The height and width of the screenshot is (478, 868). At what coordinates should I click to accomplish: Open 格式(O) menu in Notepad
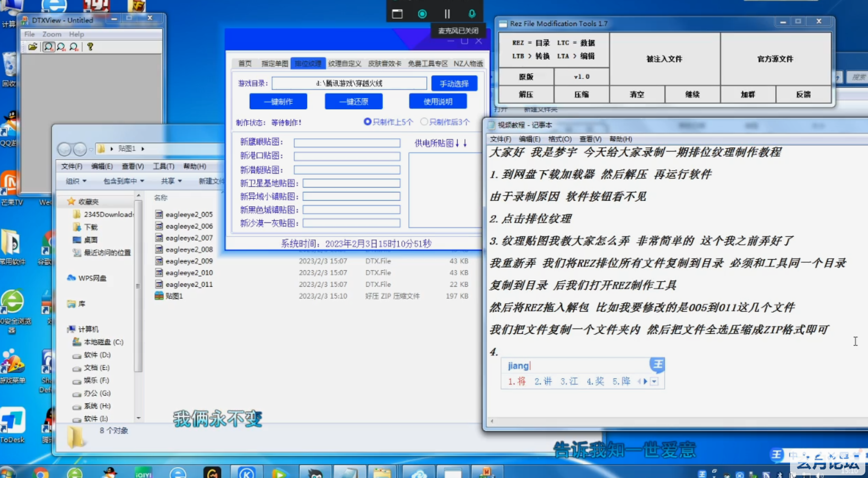click(x=560, y=139)
